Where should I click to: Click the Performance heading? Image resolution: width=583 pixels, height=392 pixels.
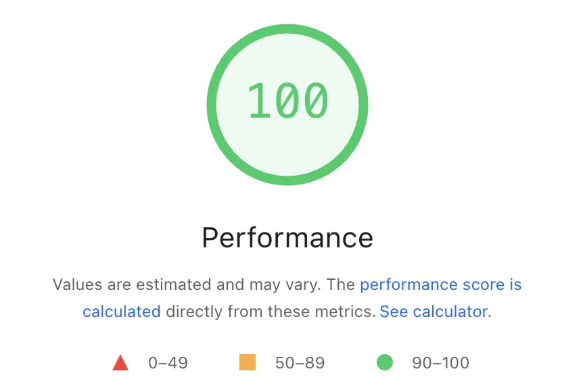287,237
